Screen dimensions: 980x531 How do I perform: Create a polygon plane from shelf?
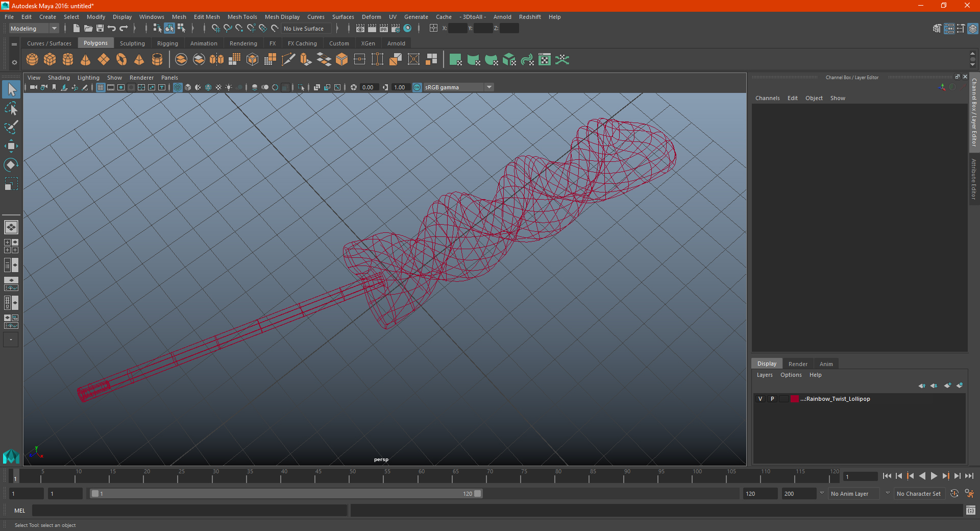click(x=104, y=60)
